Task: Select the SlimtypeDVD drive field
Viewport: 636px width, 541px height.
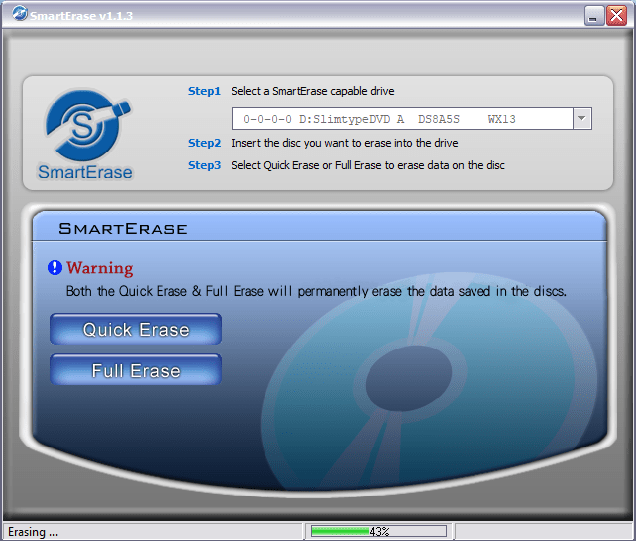Action: tap(411, 118)
